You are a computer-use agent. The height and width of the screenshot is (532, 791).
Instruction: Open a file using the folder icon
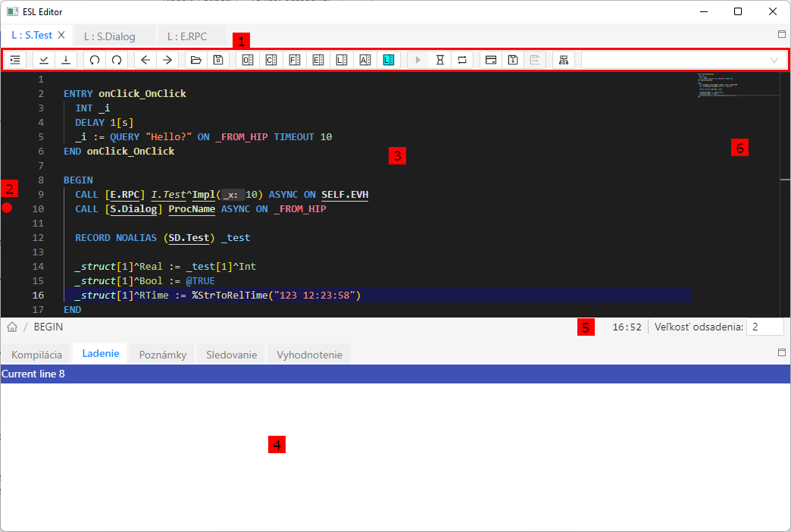[x=196, y=60]
